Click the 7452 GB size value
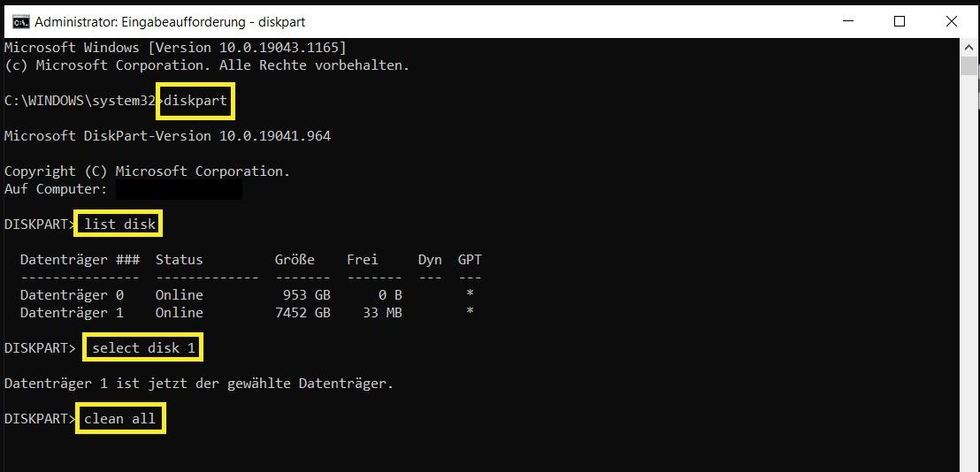The image size is (980, 472). click(302, 313)
